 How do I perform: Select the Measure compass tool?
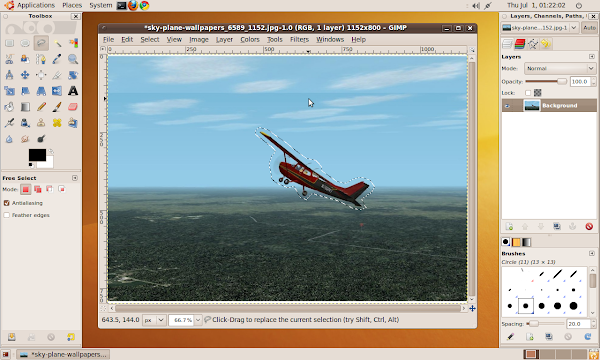[x=9, y=75]
